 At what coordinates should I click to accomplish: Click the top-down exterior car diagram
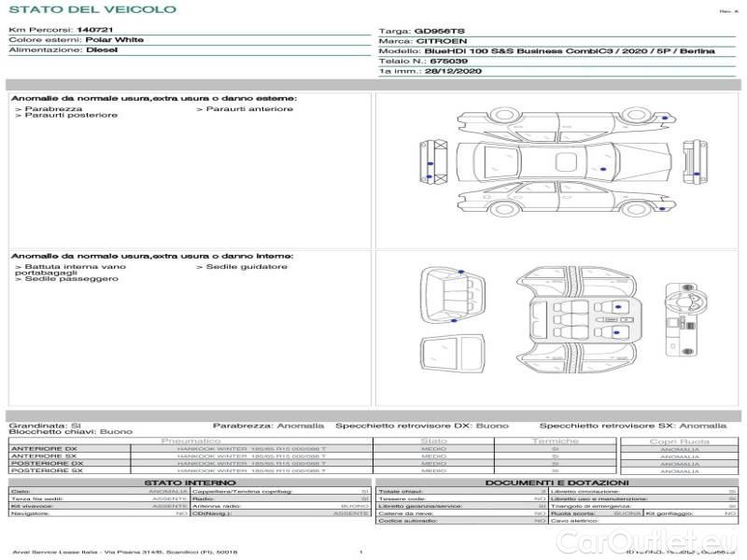pos(558,165)
